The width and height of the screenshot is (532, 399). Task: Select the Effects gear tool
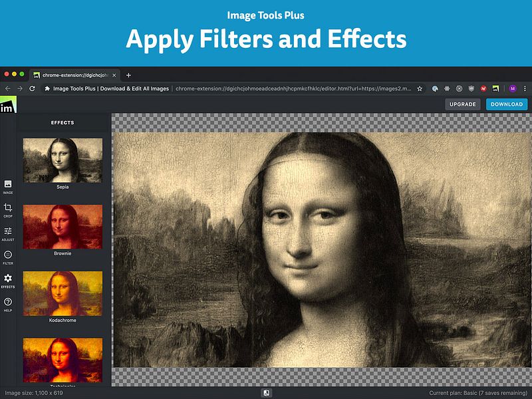pyautogui.click(x=8, y=281)
